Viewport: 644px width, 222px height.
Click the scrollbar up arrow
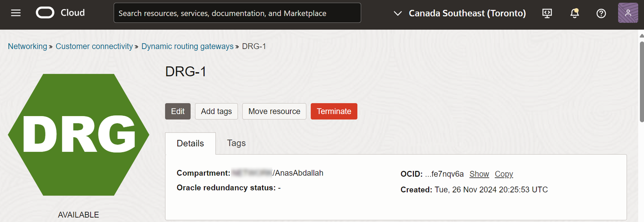(x=641, y=36)
